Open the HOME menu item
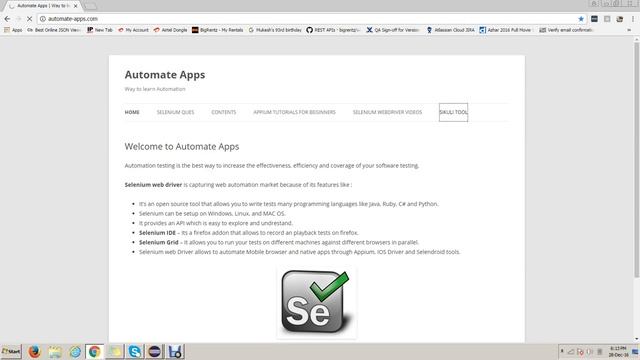The width and height of the screenshot is (640, 360). 132,112
